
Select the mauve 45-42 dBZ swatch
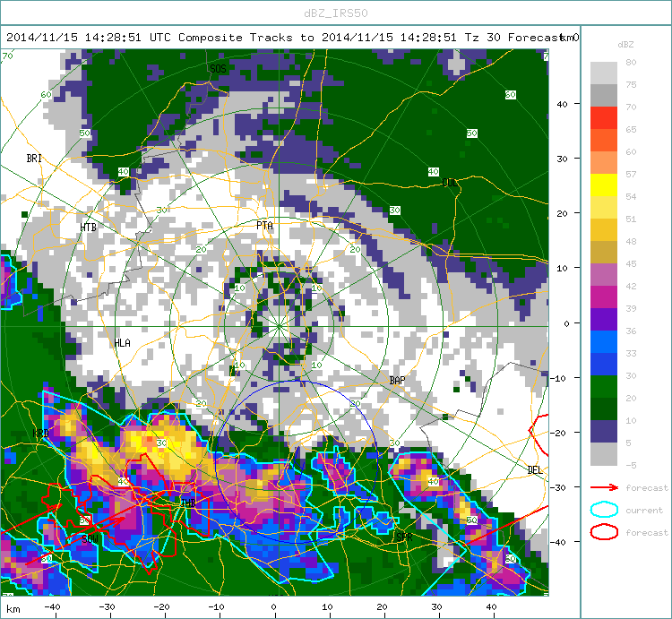point(604,275)
